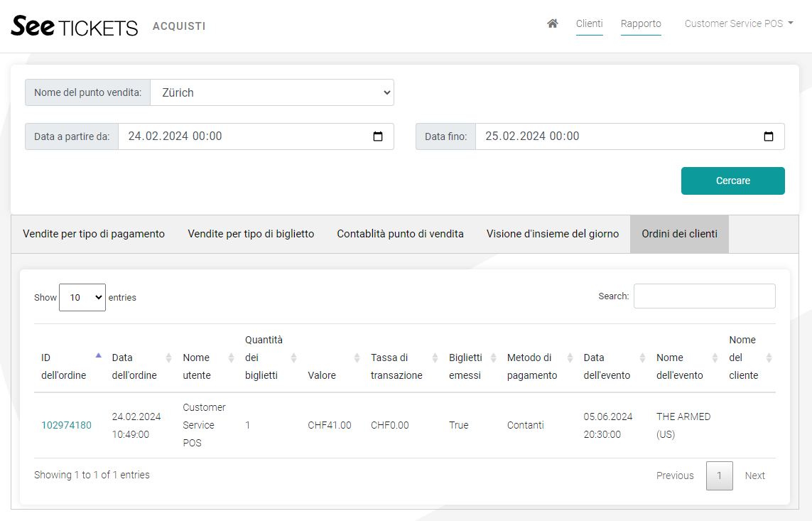812x521 pixels.
Task: Switch to Vendite per tipo di pagamento tab
Action: tap(94, 234)
